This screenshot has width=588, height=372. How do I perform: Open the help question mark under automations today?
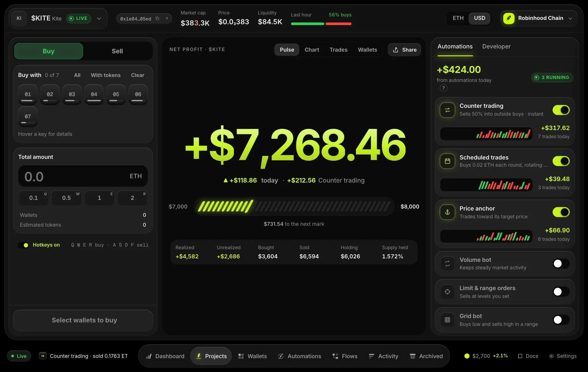tap(443, 88)
